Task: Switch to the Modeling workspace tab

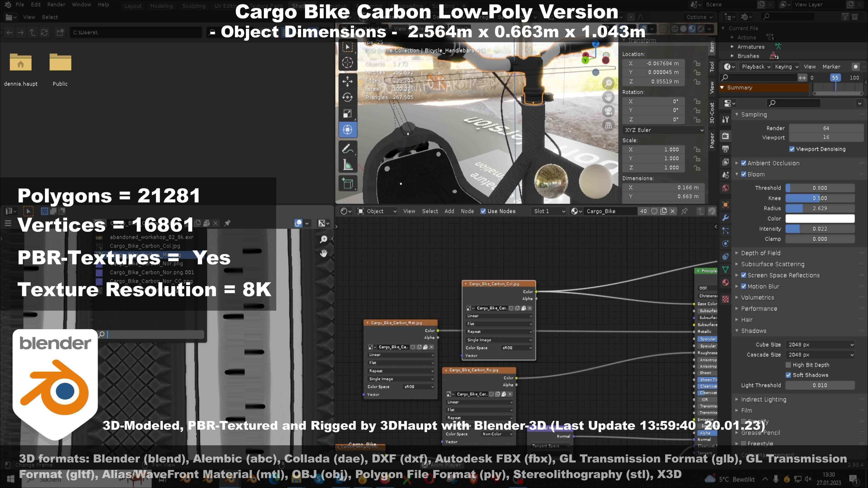Action: tap(161, 6)
